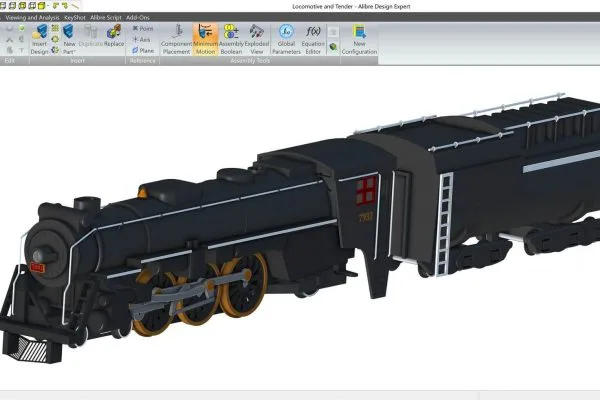Click small green icon beside Equation Editor
The image size is (600, 400).
click(x=333, y=47)
